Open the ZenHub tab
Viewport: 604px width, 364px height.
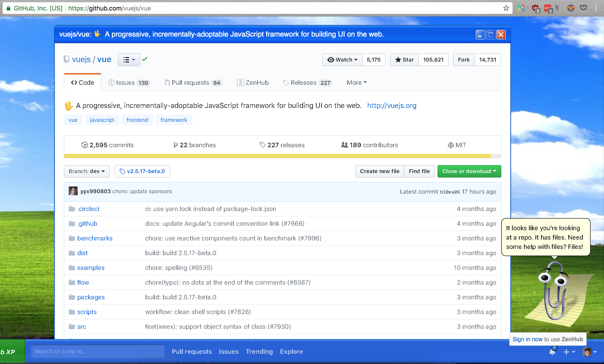click(253, 83)
